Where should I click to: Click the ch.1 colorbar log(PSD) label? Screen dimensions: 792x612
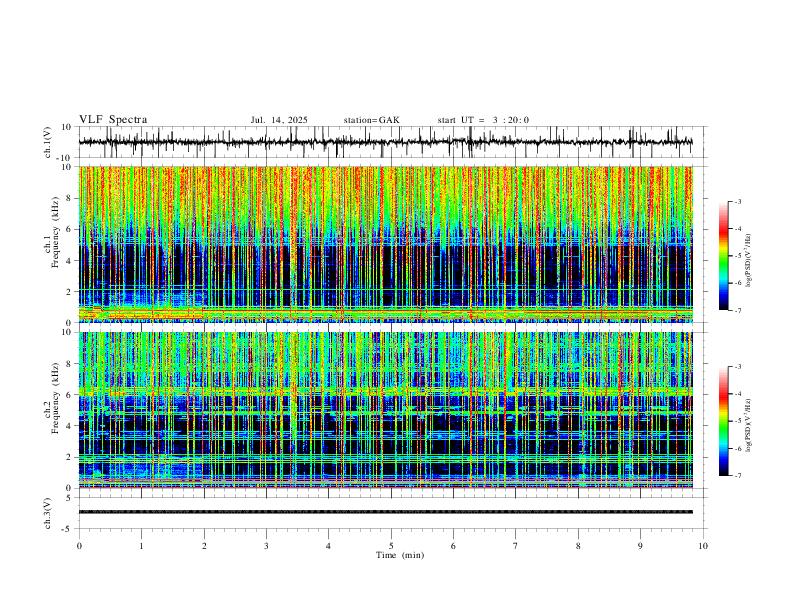click(749, 261)
